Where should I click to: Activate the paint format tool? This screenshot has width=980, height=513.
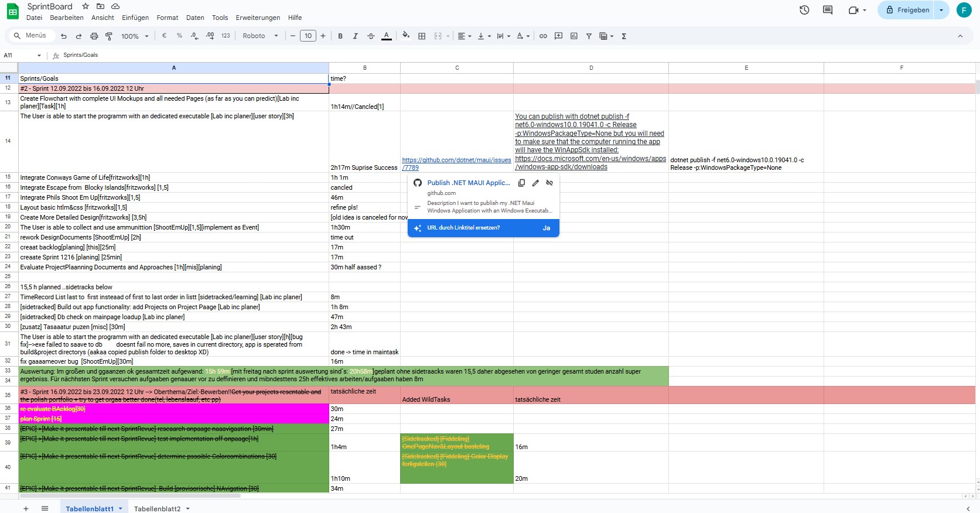coord(109,36)
